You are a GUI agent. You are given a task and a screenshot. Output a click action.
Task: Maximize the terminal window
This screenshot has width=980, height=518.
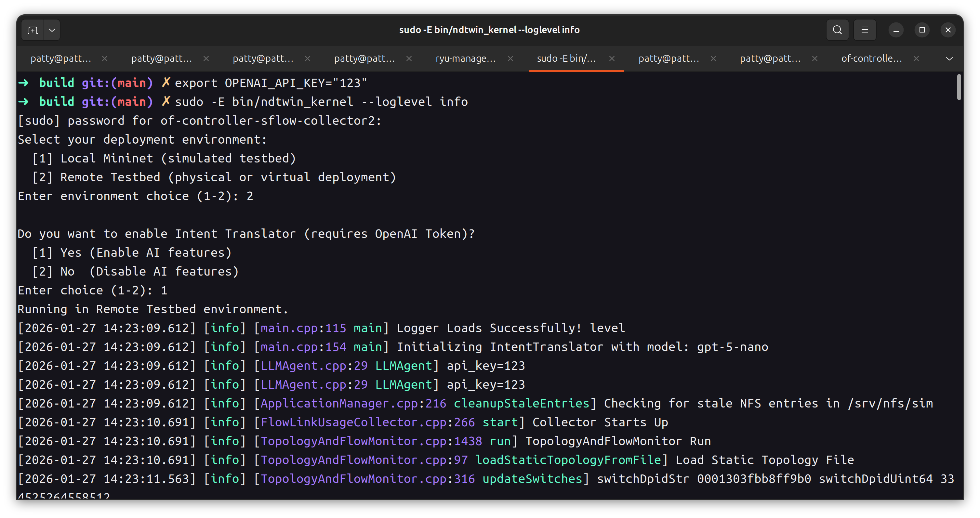(x=922, y=30)
